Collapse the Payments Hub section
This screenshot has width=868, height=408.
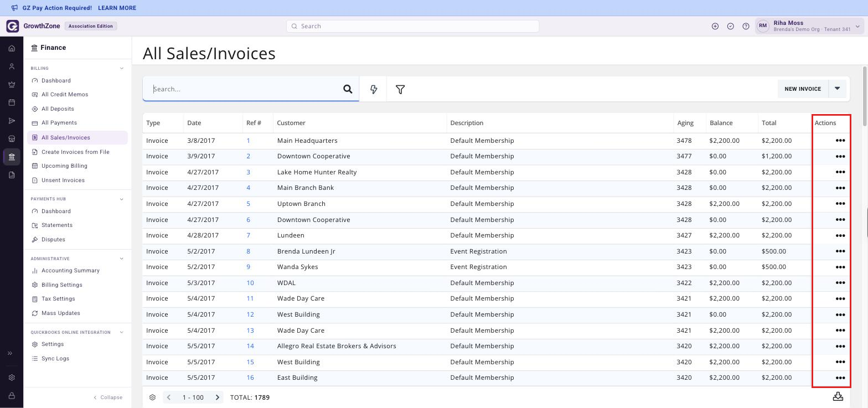coord(122,199)
